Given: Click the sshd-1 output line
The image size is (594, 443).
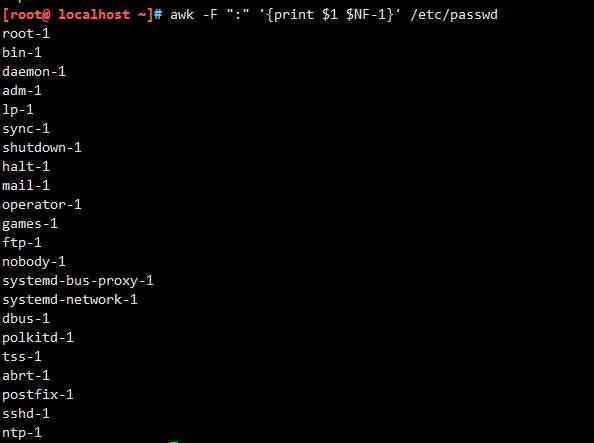Looking at the screenshot, I should pyautogui.click(x=26, y=413).
